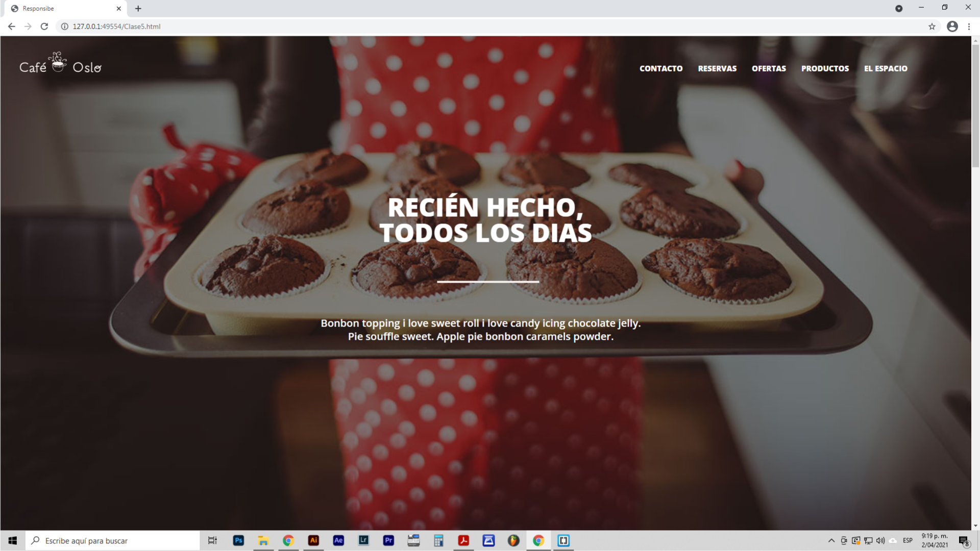
Task: Open Adobe Illustrator from the taskbar
Action: pos(313,540)
